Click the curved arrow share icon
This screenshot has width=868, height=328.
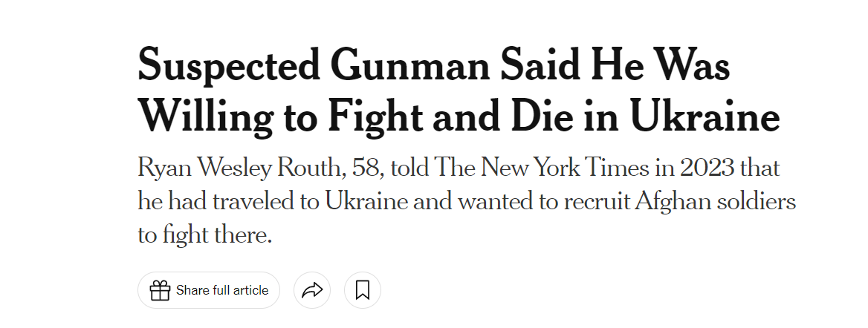click(x=312, y=290)
